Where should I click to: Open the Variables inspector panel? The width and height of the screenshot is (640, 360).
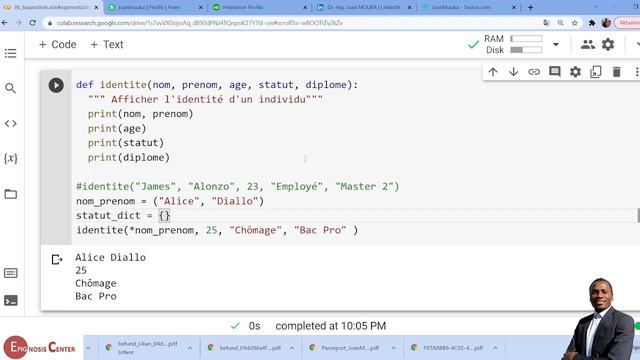11,158
